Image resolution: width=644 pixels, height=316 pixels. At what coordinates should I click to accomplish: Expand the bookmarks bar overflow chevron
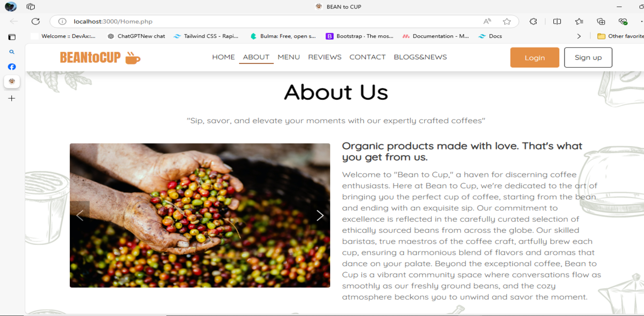click(579, 36)
